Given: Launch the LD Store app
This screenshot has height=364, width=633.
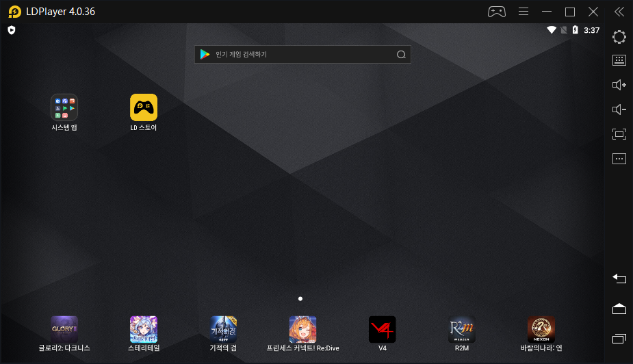Looking at the screenshot, I should tap(144, 107).
